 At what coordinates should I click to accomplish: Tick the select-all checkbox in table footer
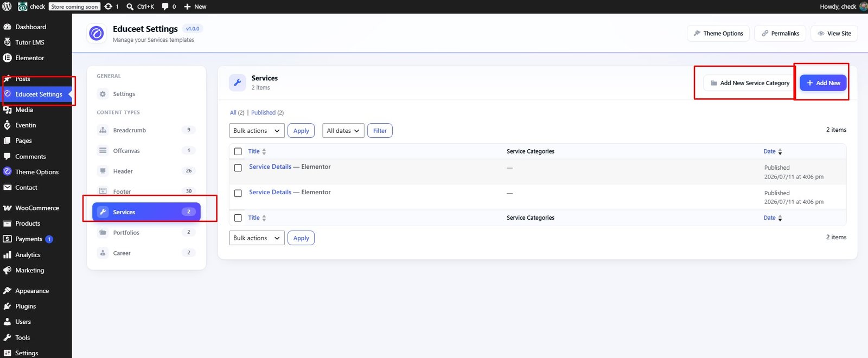[238, 218]
